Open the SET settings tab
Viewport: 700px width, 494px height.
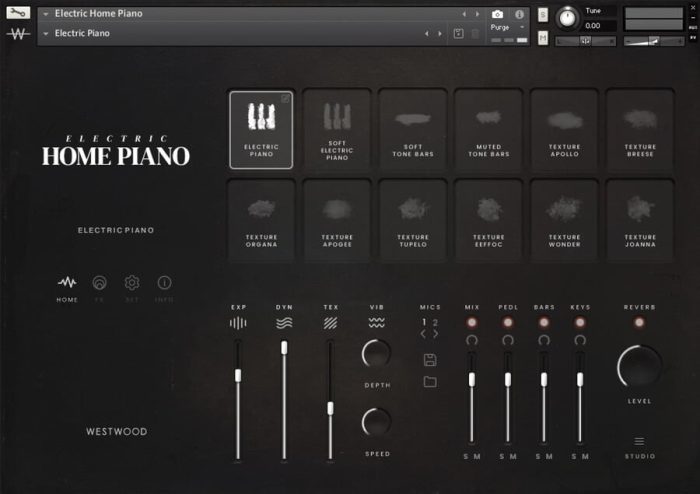(132, 289)
